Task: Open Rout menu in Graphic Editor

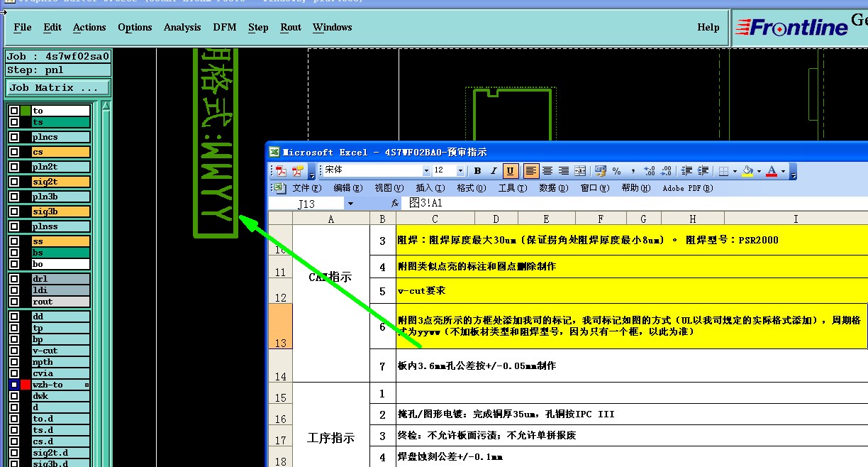Action: (x=291, y=27)
